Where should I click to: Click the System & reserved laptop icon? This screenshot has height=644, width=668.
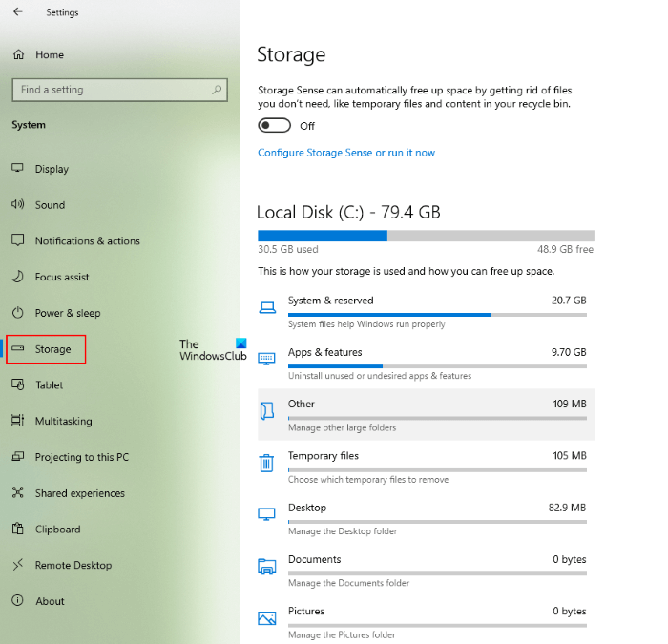pyautogui.click(x=267, y=307)
